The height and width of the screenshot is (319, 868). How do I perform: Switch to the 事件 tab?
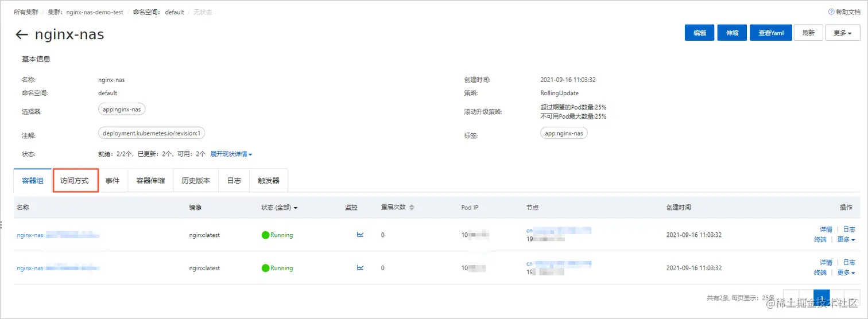pos(113,180)
